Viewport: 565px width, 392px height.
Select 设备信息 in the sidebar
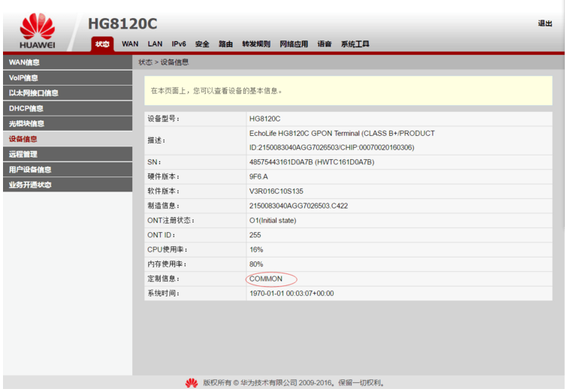coord(68,139)
